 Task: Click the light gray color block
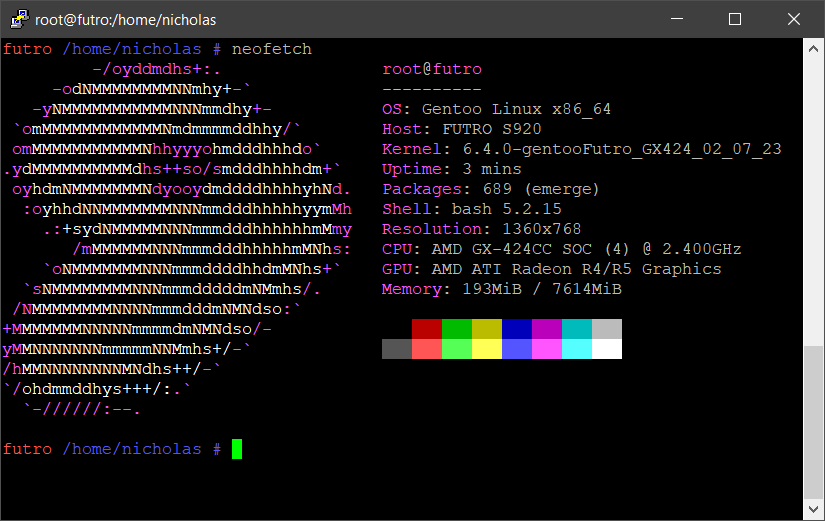[607, 329]
